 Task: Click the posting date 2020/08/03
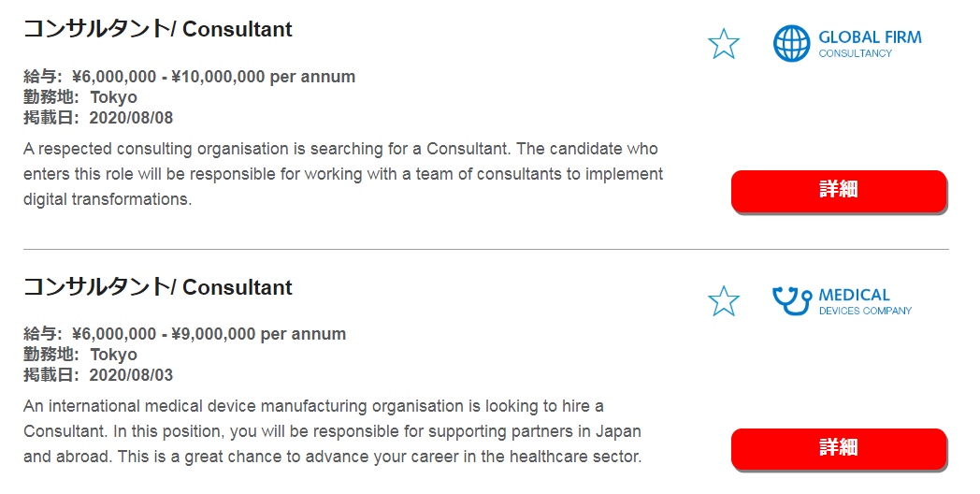[131, 375]
